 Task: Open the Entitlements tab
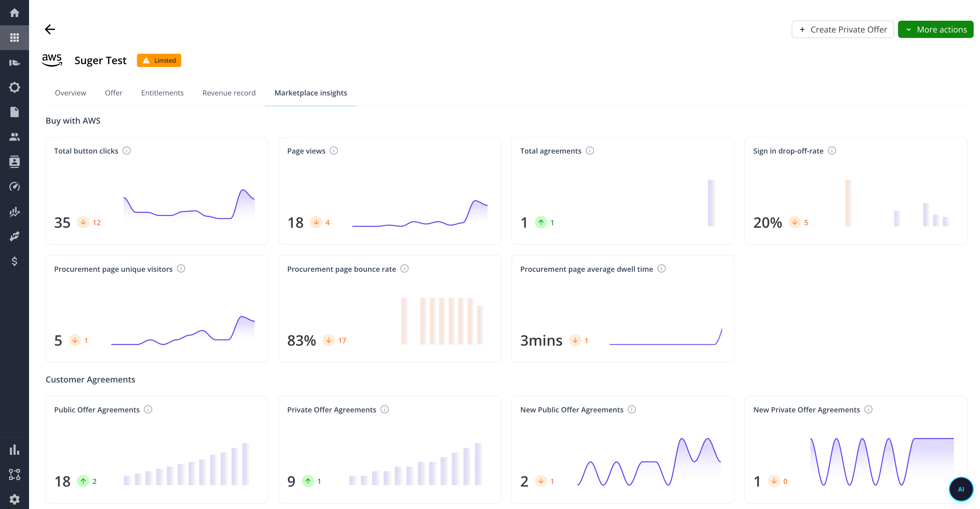click(x=162, y=93)
